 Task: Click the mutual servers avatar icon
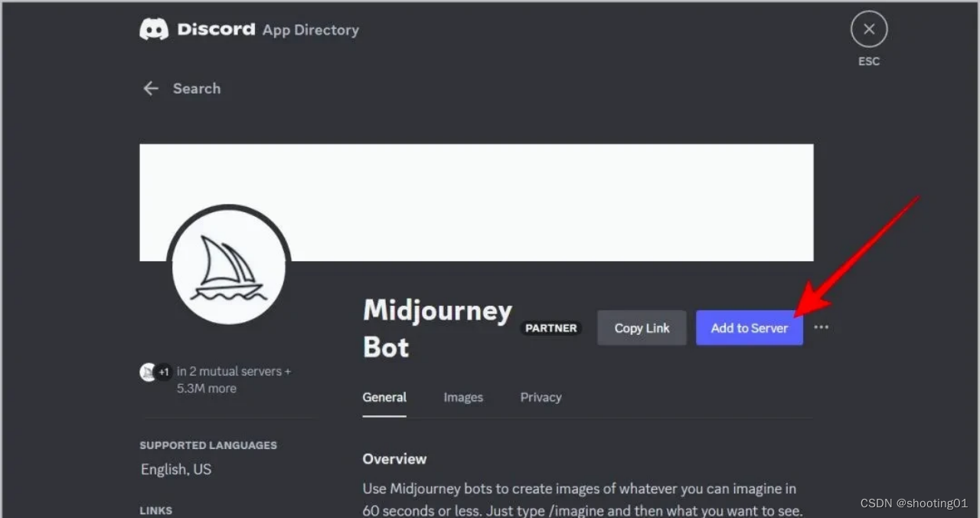pyautogui.click(x=147, y=372)
